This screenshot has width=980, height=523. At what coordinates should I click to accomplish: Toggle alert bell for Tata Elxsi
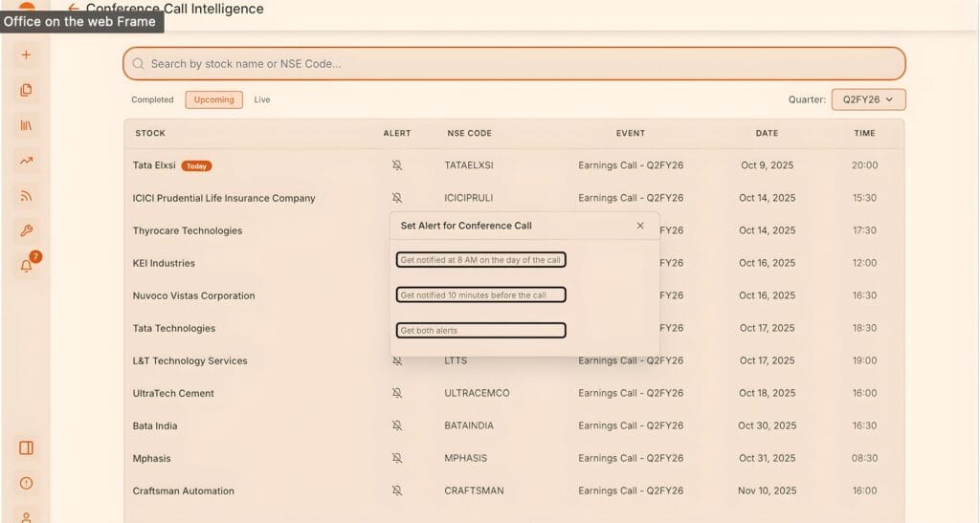pyautogui.click(x=397, y=165)
